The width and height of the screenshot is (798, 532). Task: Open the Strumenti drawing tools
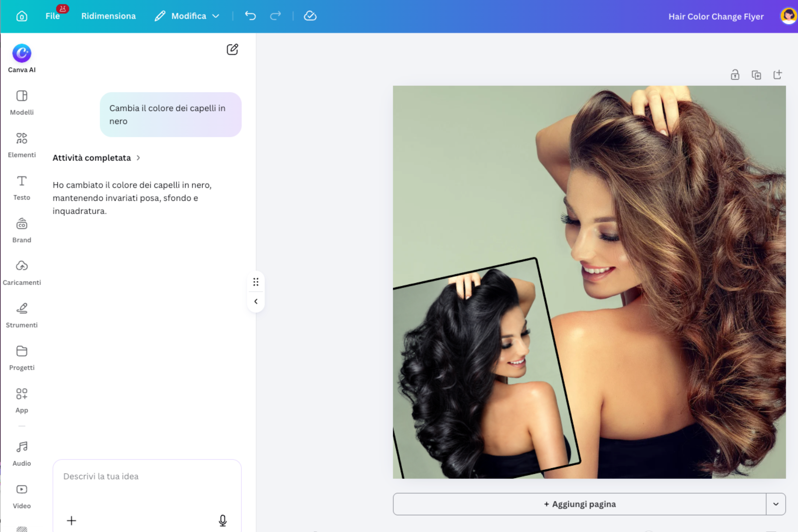22,315
